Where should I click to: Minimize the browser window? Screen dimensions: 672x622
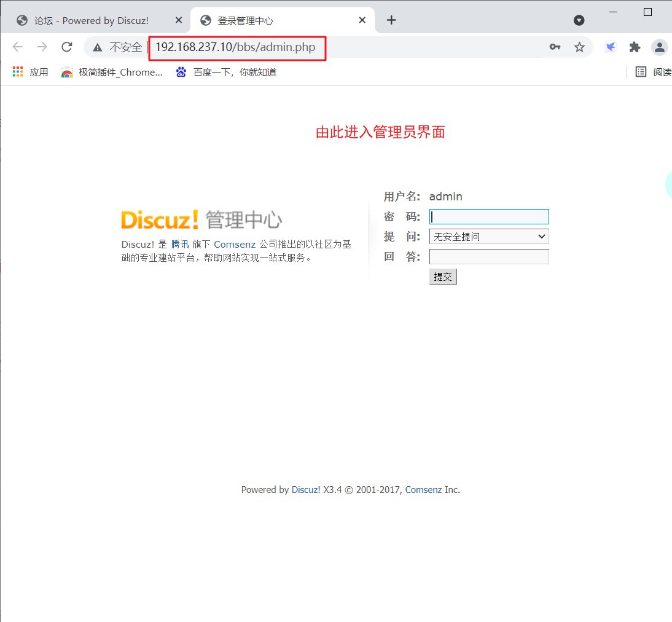[613, 12]
